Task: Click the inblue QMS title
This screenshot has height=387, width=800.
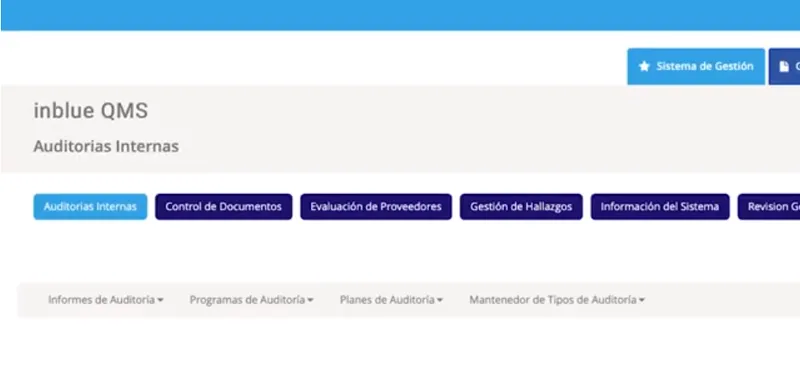Action: (91, 111)
